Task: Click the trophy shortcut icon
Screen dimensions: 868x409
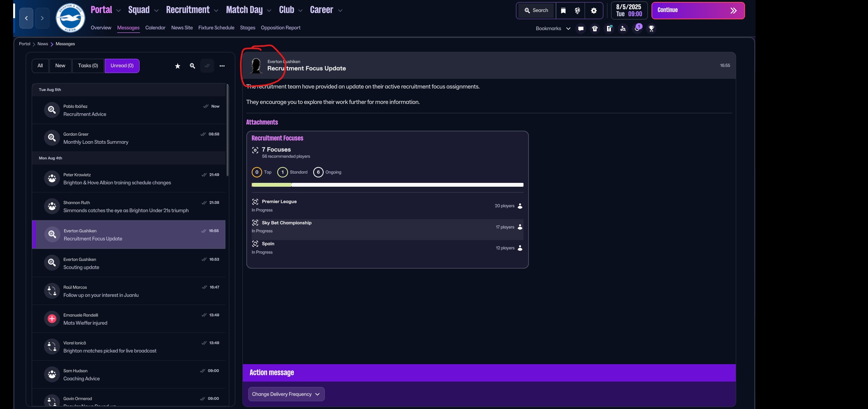Action: 651,29
